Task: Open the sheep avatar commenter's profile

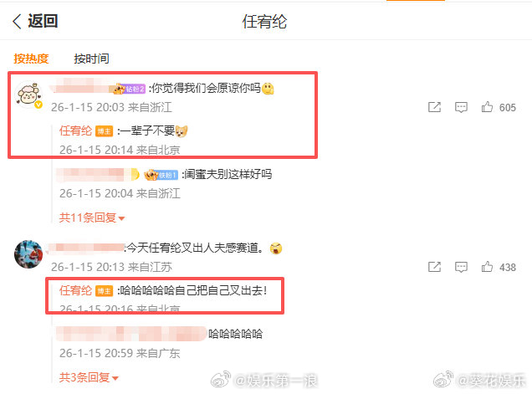Action: click(x=28, y=95)
